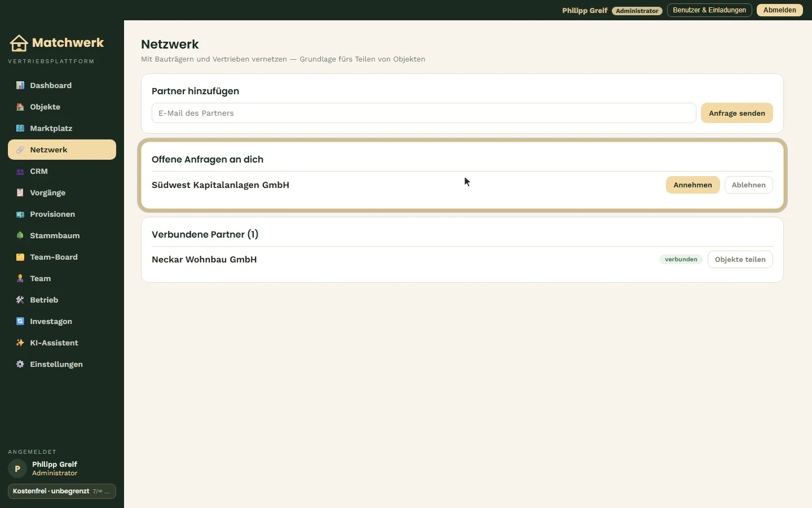Navigate to Provisionen
The width and height of the screenshot is (812, 508).
(x=62, y=214)
